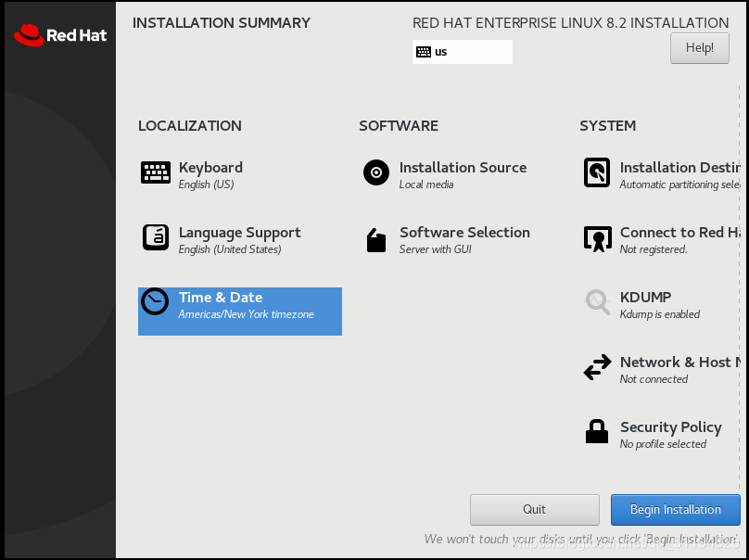The width and height of the screenshot is (749, 560).
Task: Click the Connect to Red Hat title
Action: pyautogui.click(x=680, y=232)
